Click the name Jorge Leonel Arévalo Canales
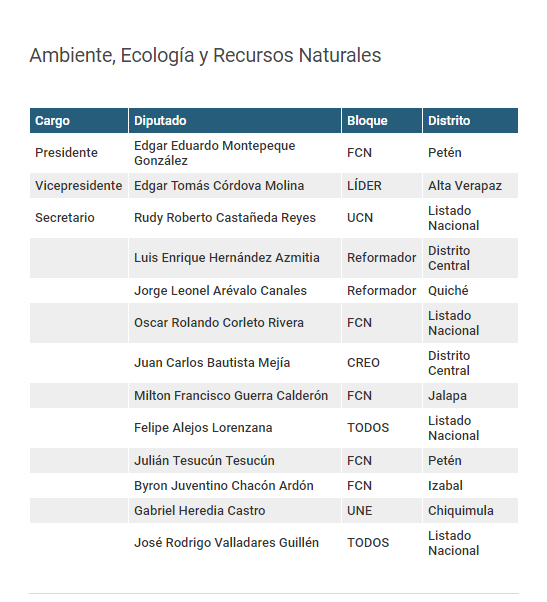Screen dimensions: 547x602 [220, 291]
